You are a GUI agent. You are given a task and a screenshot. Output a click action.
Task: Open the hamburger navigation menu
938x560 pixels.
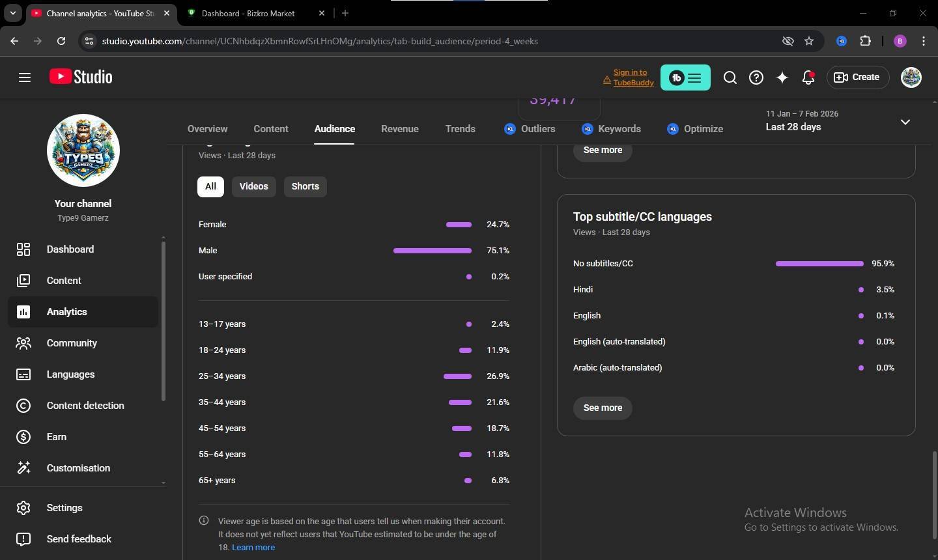[x=25, y=77]
